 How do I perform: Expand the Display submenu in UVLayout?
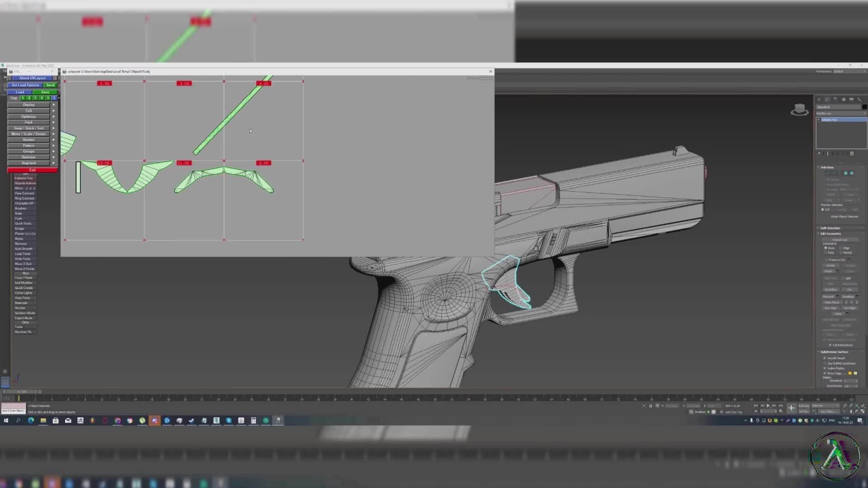coord(28,104)
